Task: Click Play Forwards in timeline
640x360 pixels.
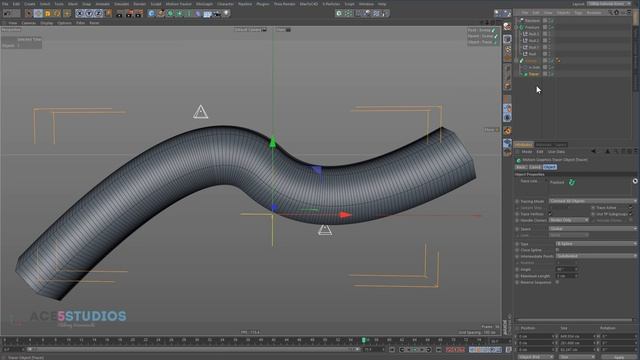Action: (x=415, y=350)
